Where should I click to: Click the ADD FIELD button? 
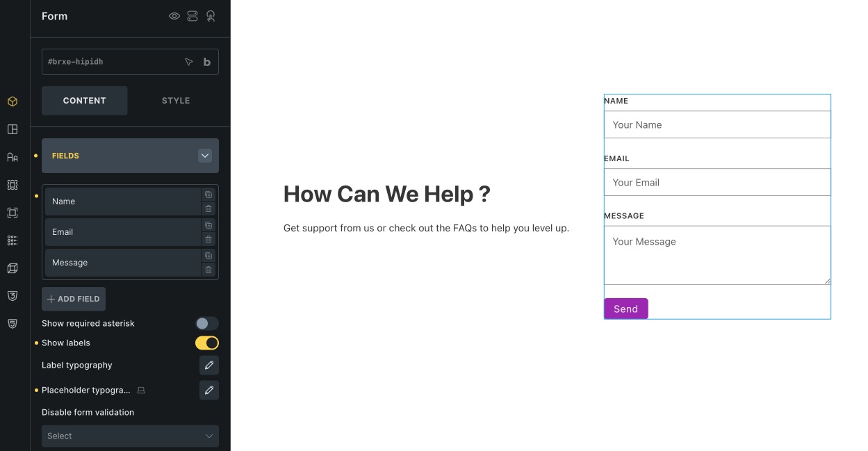(73, 298)
